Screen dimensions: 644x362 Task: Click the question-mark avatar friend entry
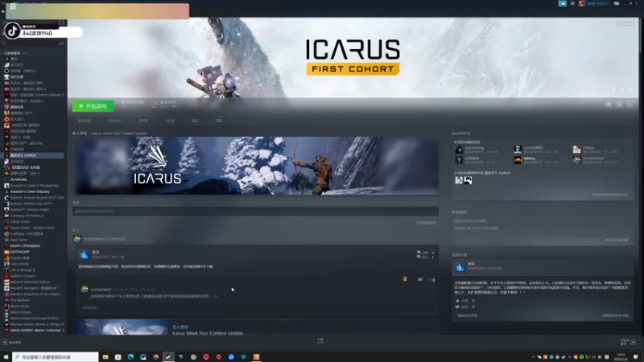coord(459,160)
